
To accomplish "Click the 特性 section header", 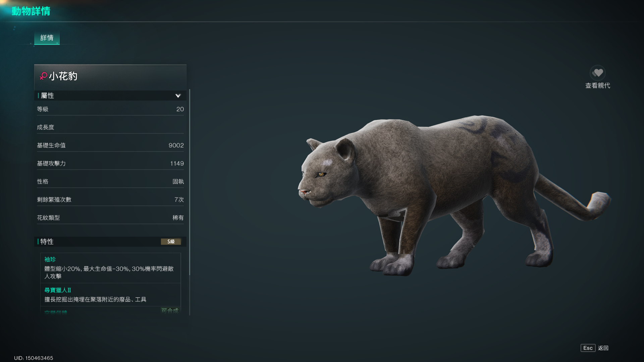I will click(110, 242).
